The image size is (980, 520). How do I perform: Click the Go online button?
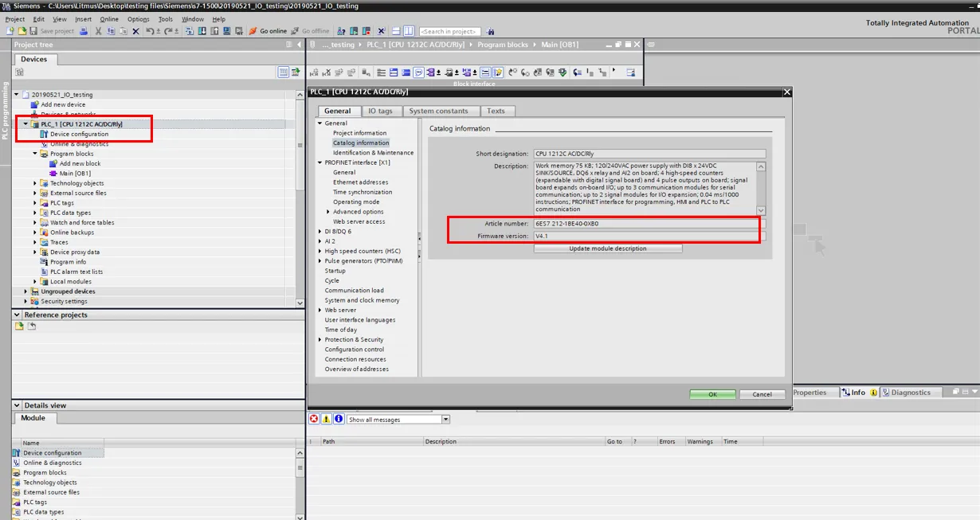point(268,31)
